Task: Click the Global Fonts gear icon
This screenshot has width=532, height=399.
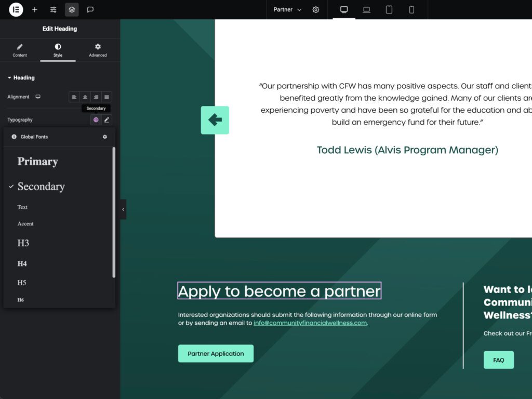Action: [x=105, y=137]
